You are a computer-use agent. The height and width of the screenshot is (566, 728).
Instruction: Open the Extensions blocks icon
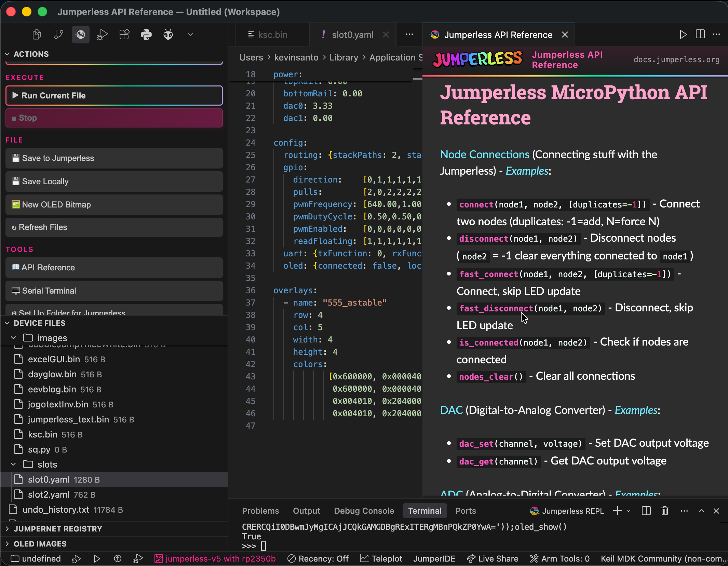click(x=124, y=35)
